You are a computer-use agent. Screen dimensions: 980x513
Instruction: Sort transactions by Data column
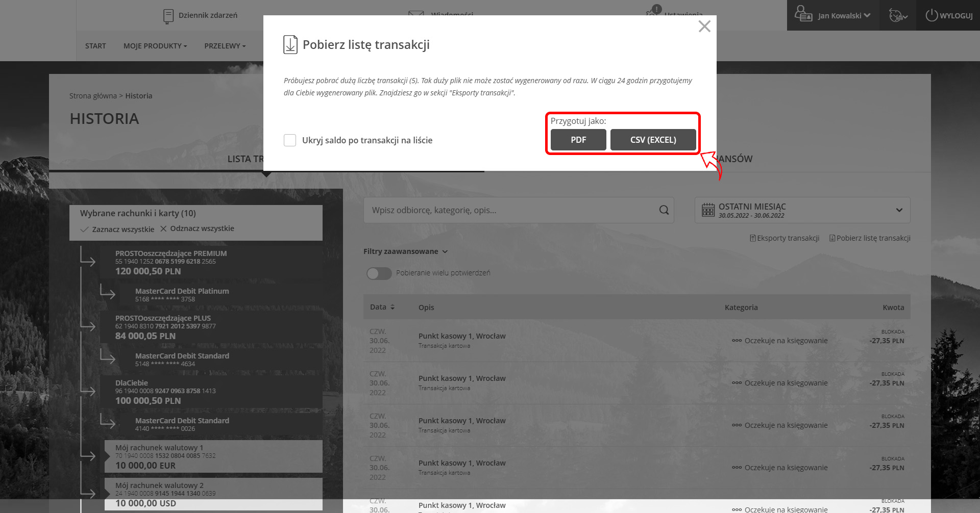click(382, 307)
